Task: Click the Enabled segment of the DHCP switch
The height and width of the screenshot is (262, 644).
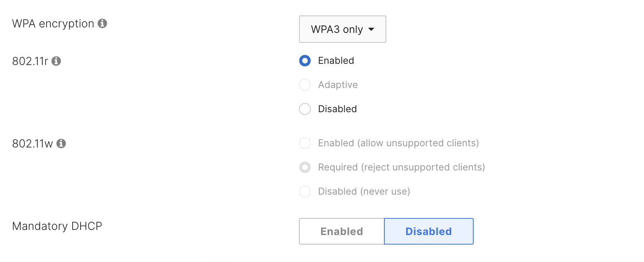Action: point(341,231)
